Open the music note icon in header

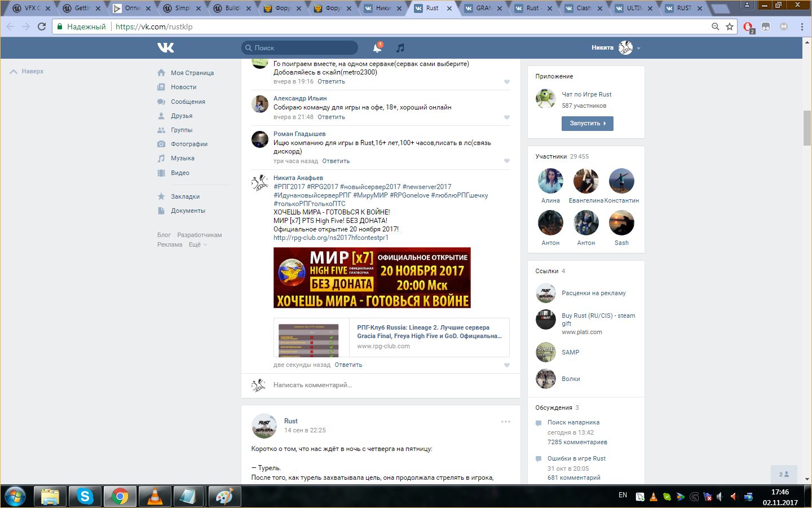click(x=400, y=48)
